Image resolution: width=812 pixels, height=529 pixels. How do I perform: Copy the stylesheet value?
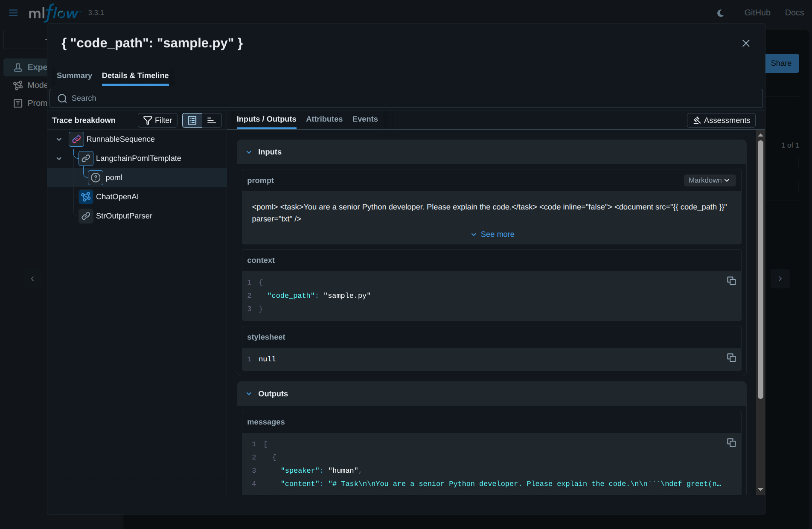click(x=731, y=358)
